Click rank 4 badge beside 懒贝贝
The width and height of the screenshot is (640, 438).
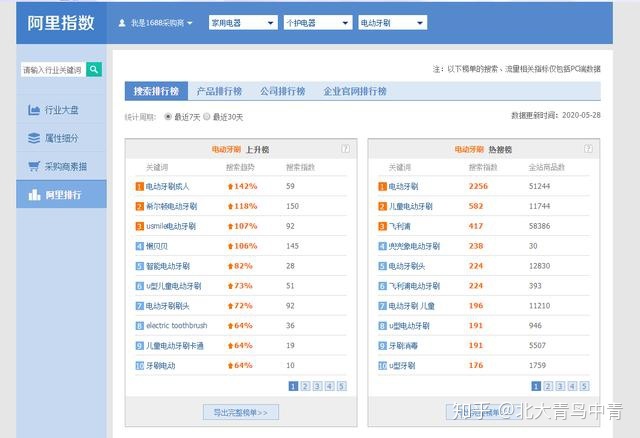140,246
